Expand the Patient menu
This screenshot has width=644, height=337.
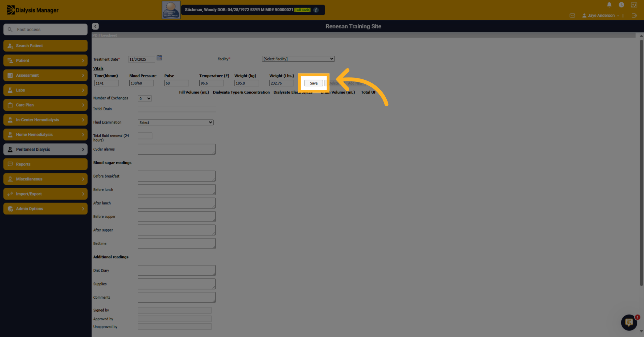pos(45,61)
